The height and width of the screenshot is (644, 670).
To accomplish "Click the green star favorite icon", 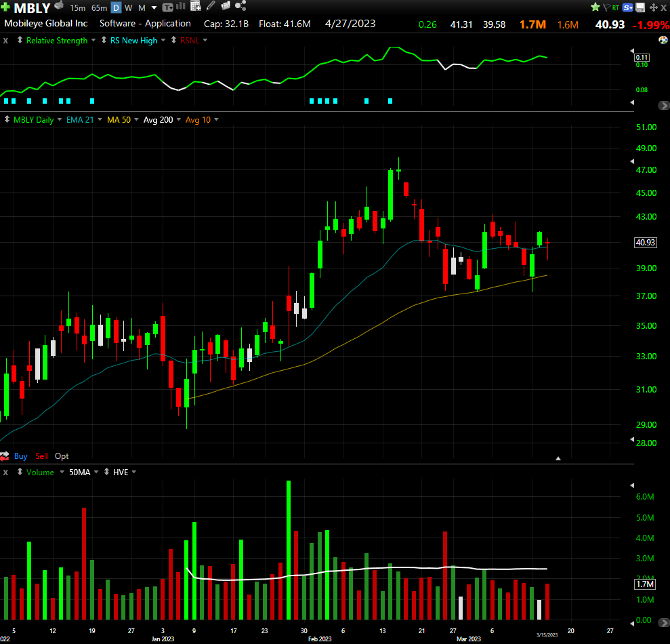I will (595, 7).
